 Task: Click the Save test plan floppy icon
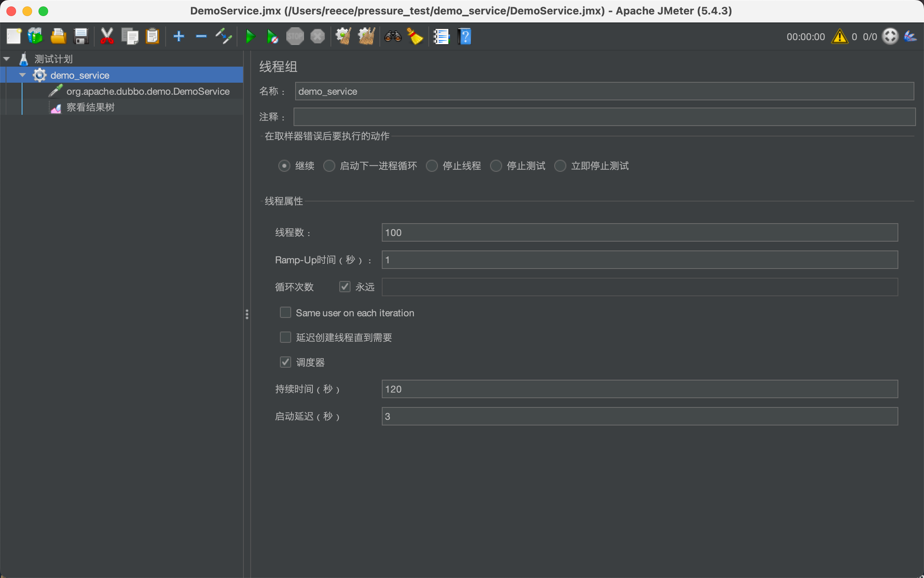tap(81, 37)
